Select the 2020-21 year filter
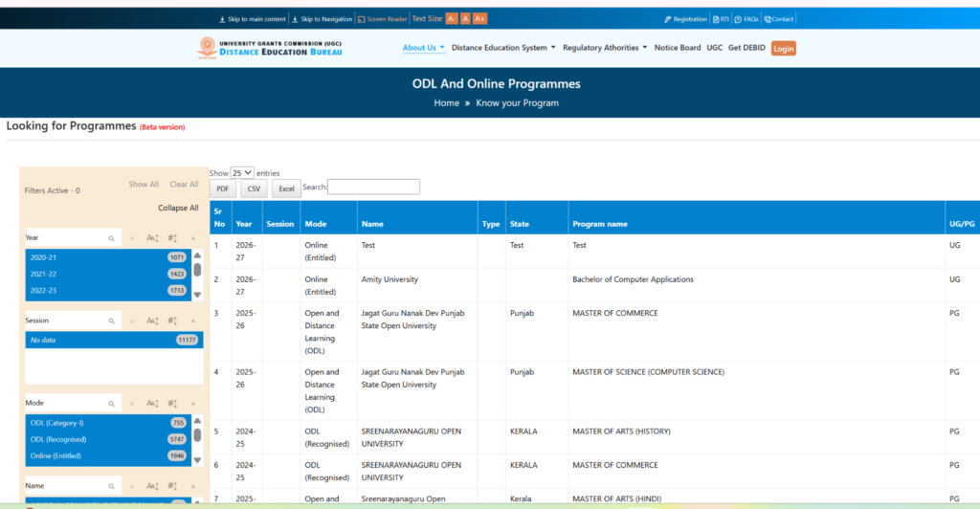Viewport: 980px width, 509px height. point(108,257)
